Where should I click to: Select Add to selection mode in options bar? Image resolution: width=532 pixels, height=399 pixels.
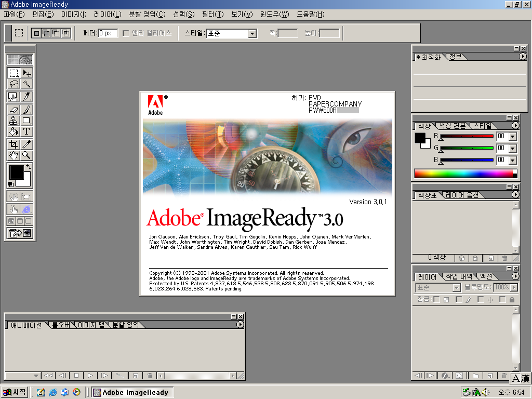(x=46, y=33)
